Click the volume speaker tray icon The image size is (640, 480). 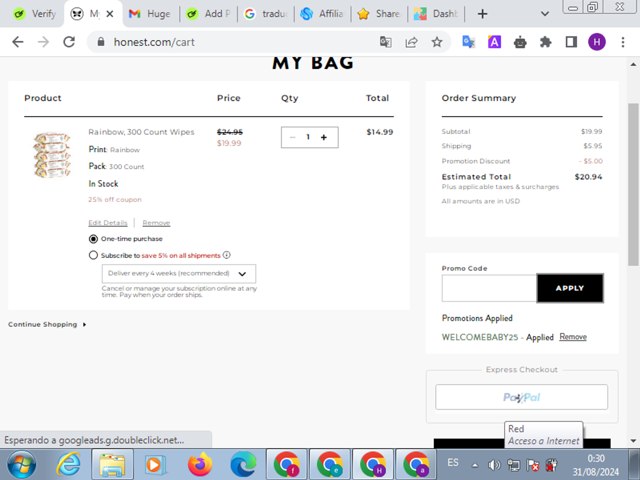(x=494, y=465)
